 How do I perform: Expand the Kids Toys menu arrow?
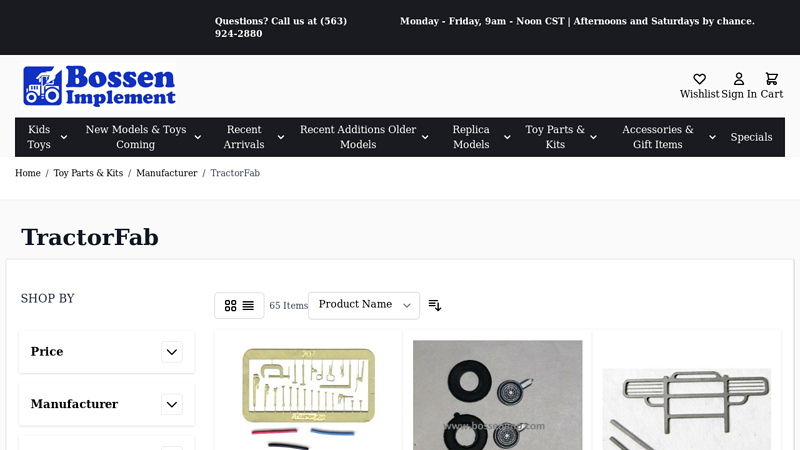pyautogui.click(x=64, y=137)
